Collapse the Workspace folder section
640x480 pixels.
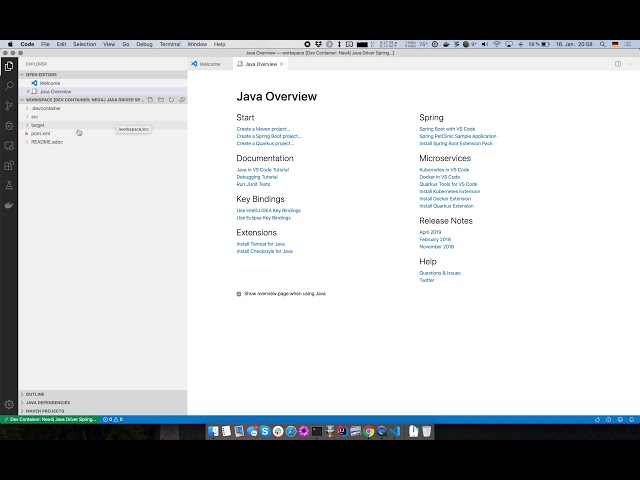point(22,100)
